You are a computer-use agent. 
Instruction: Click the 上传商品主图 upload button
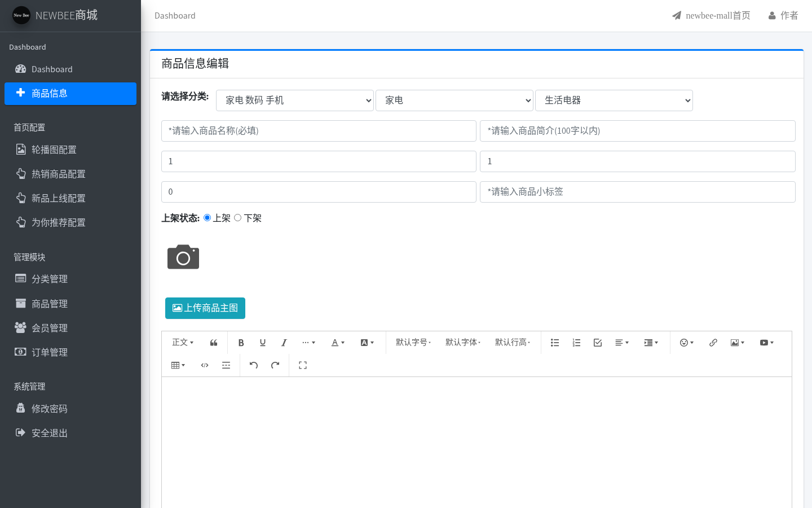pos(205,308)
